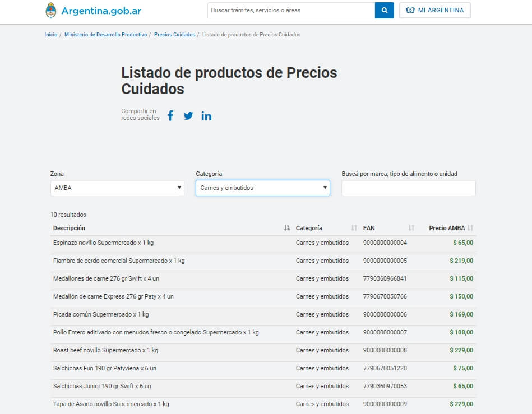Click the brand or food search box
Screen dimensions: 532x414
(408, 188)
